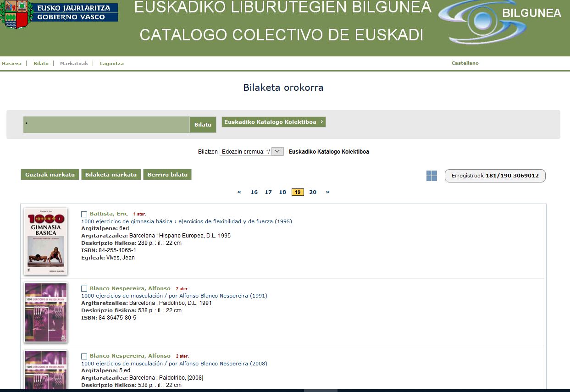The width and height of the screenshot is (570, 392).
Task: Select checkbox for the 1991 Blanco Nespereira record
Action: pos(84,289)
